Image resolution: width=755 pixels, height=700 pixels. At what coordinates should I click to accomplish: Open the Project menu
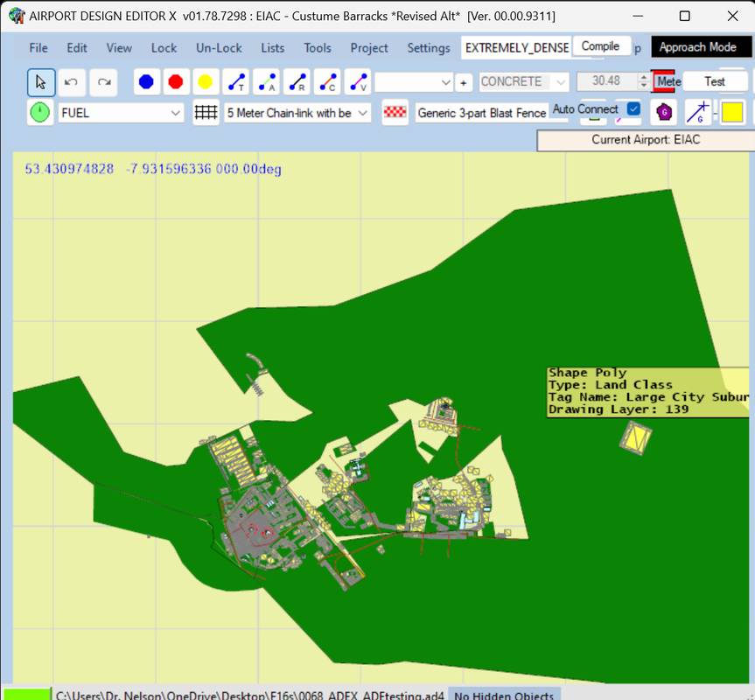pyautogui.click(x=369, y=48)
